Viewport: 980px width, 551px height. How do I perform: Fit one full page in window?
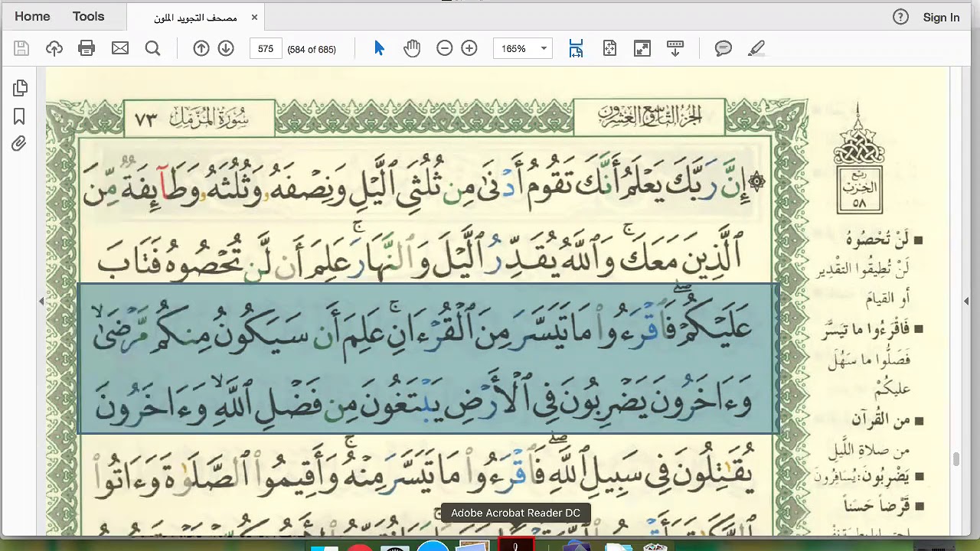click(609, 49)
